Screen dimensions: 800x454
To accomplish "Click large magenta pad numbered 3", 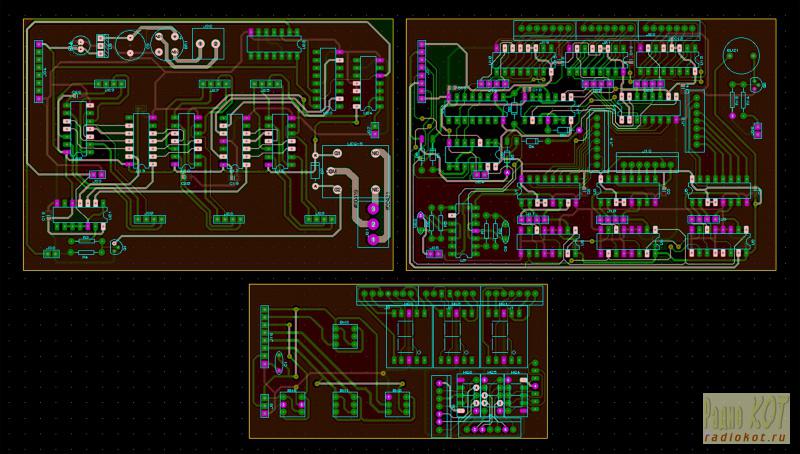I will [x=373, y=208].
